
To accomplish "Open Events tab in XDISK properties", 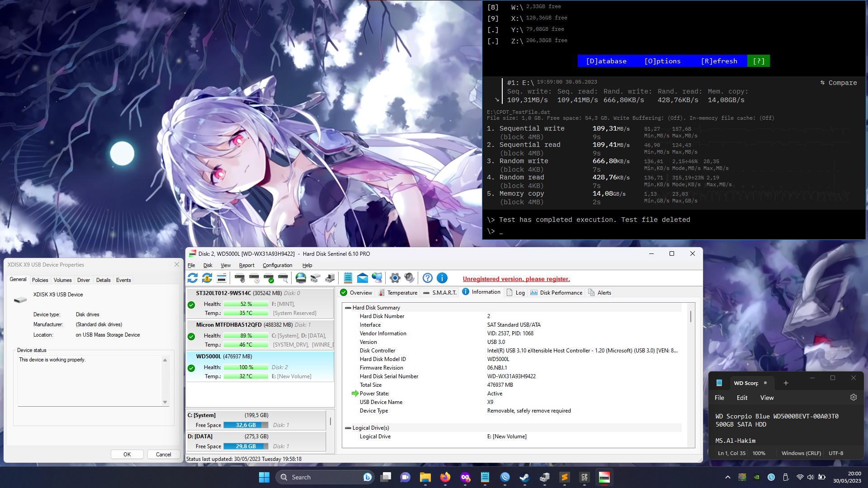I will click(x=123, y=280).
